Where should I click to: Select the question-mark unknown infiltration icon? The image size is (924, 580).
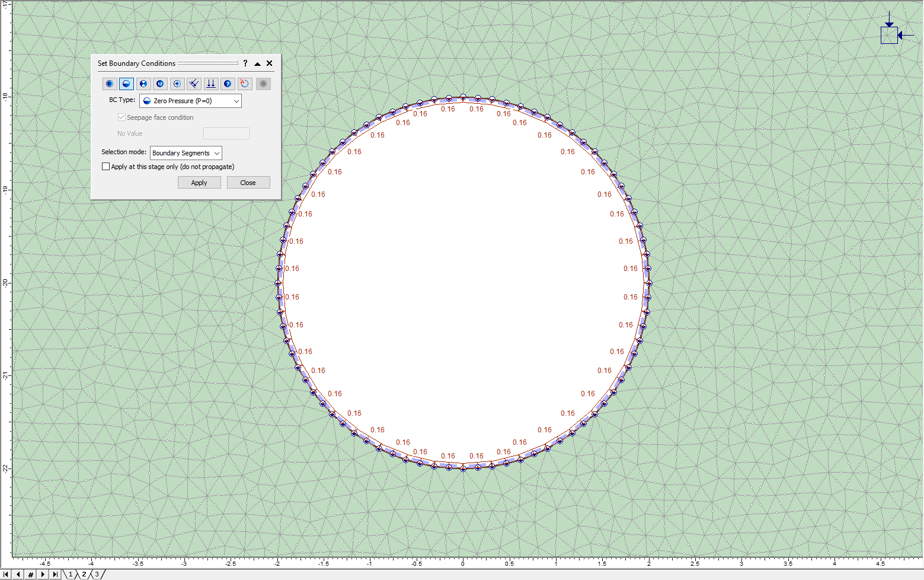click(227, 84)
